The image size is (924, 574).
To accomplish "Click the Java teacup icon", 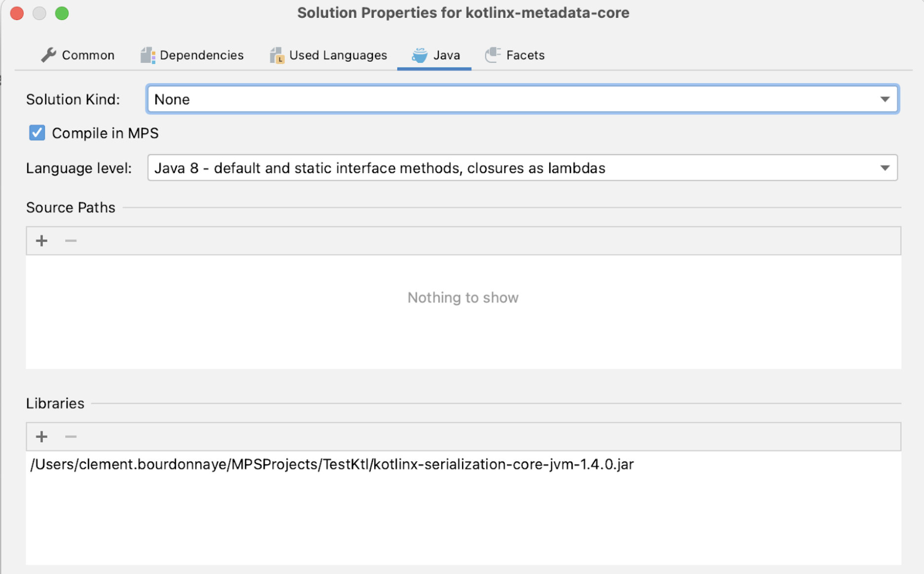I will point(419,55).
